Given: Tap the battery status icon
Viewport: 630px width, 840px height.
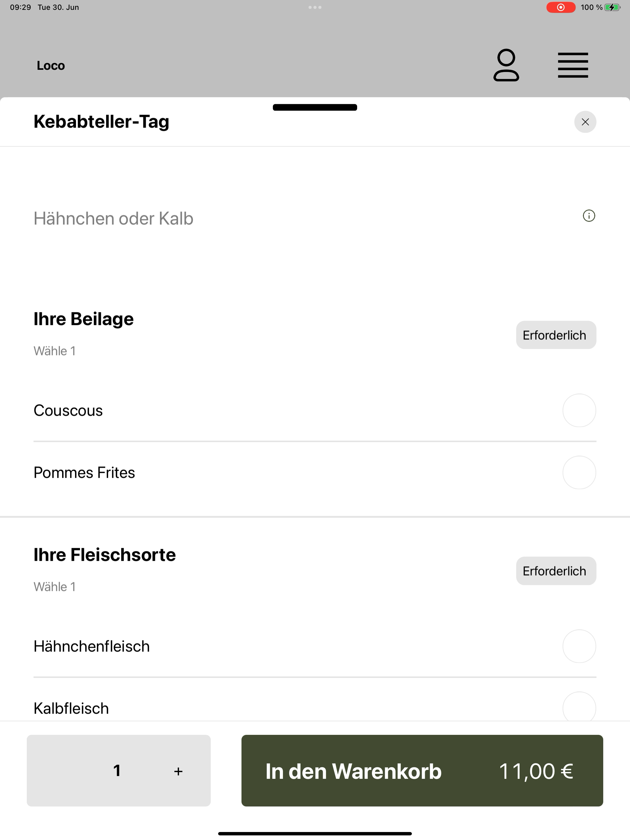Looking at the screenshot, I should click(612, 7).
